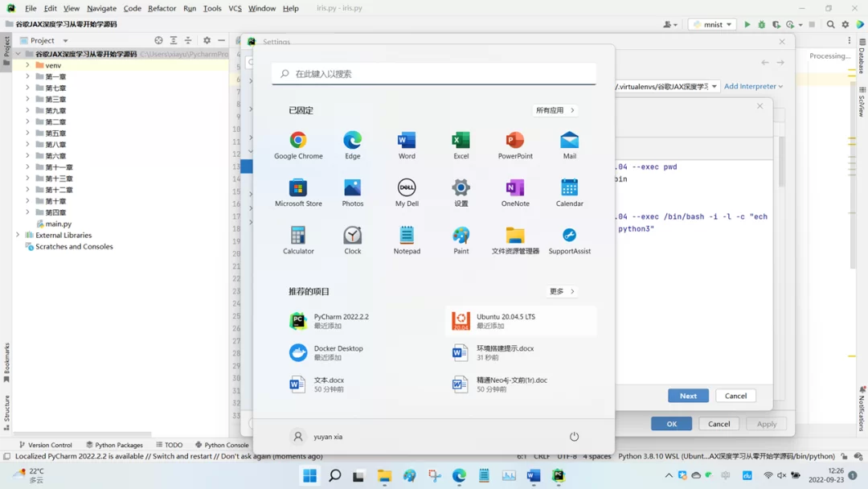The height and width of the screenshot is (489, 868).
Task: Click Select Opened File target icon in Project panel
Action: (159, 40)
